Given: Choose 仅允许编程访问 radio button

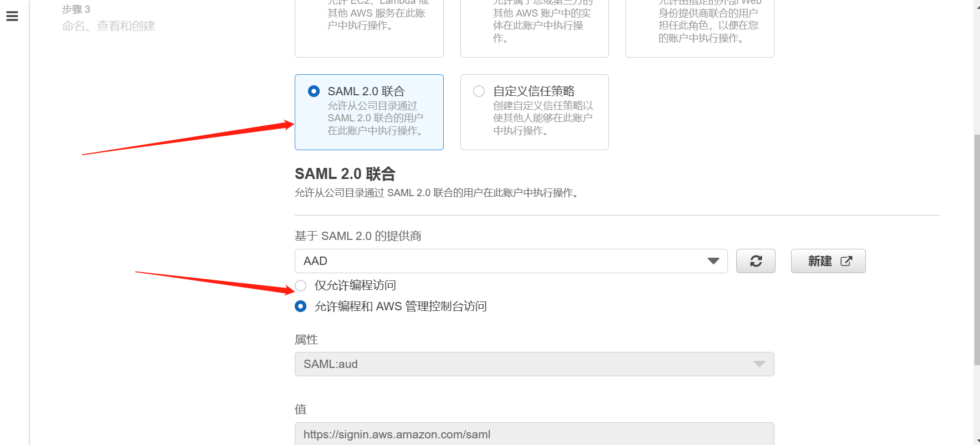Looking at the screenshot, I should coord(301,285).
